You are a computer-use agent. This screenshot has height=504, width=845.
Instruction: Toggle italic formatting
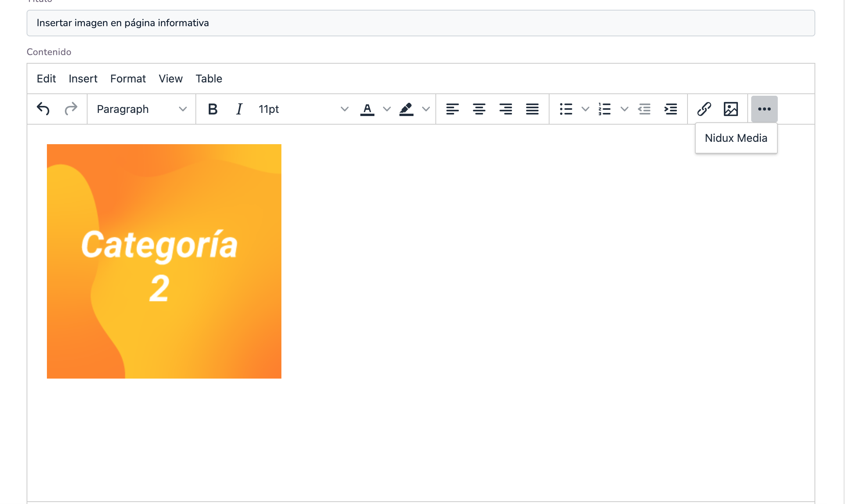pyautogui.click(x=239, y=109)
